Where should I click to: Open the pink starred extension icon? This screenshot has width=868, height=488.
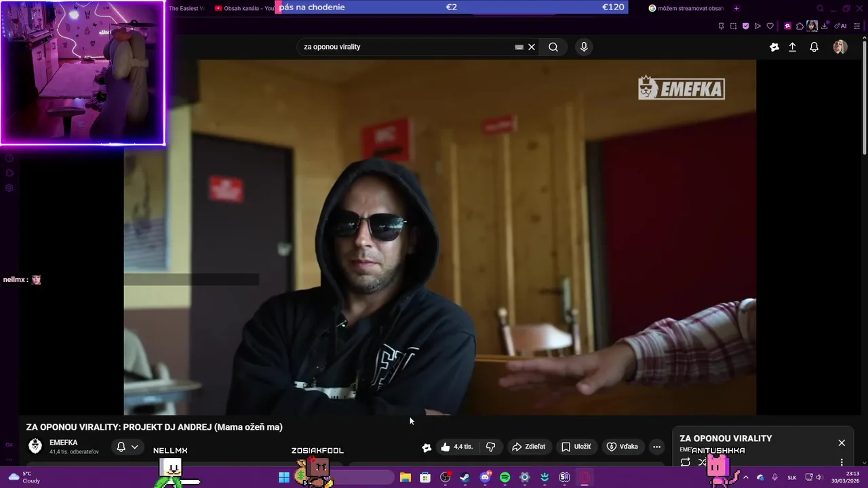coord(787,26)
